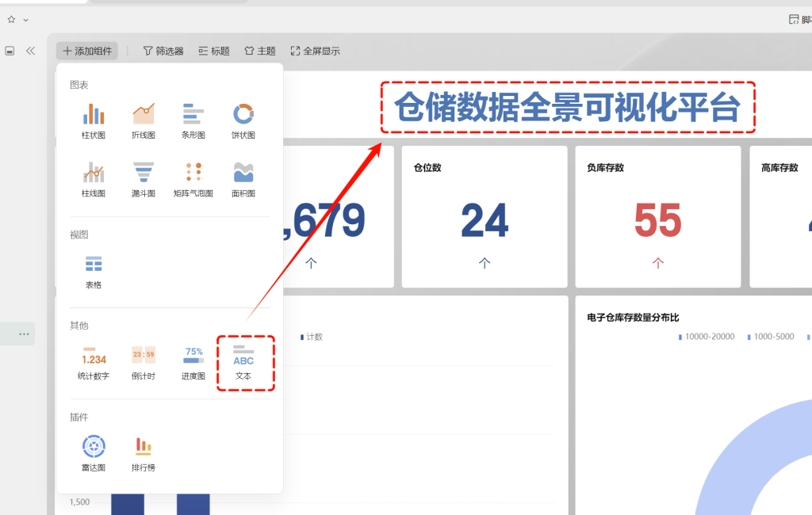This screenshot has height=515, width=812.
Task: Add a 饼状图 pie chart component
Action: pyautogui.click(x=243, y=120)
